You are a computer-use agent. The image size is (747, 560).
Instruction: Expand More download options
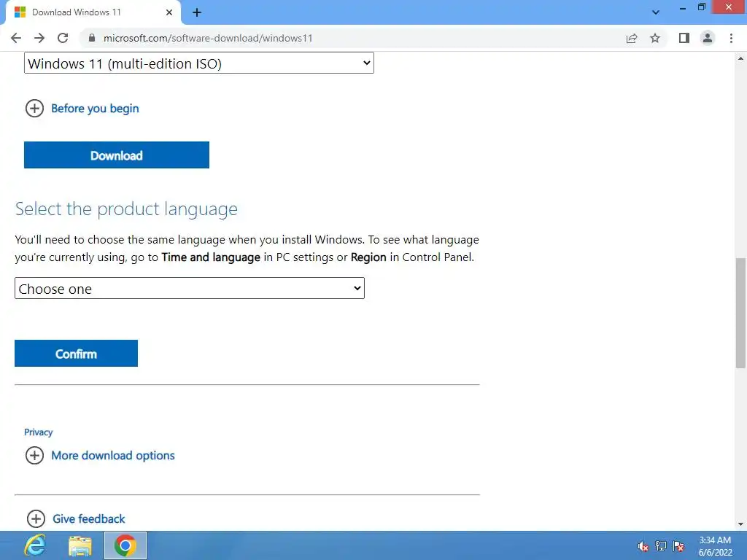pyautogui.click(x=100, y=455)
